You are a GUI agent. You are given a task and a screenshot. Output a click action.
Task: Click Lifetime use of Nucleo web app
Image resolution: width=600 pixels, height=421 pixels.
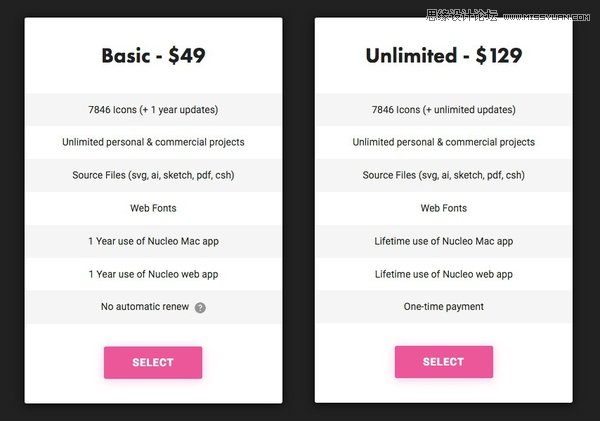coord(444,274)
